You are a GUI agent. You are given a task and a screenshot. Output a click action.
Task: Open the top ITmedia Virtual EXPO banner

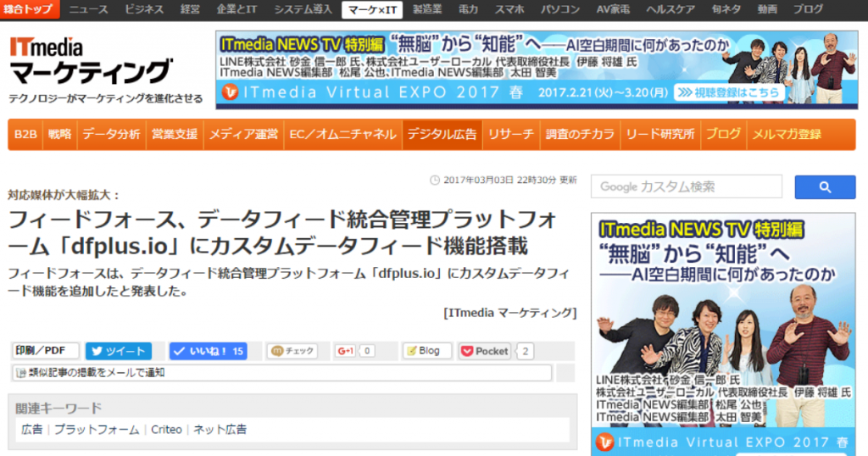537,70
